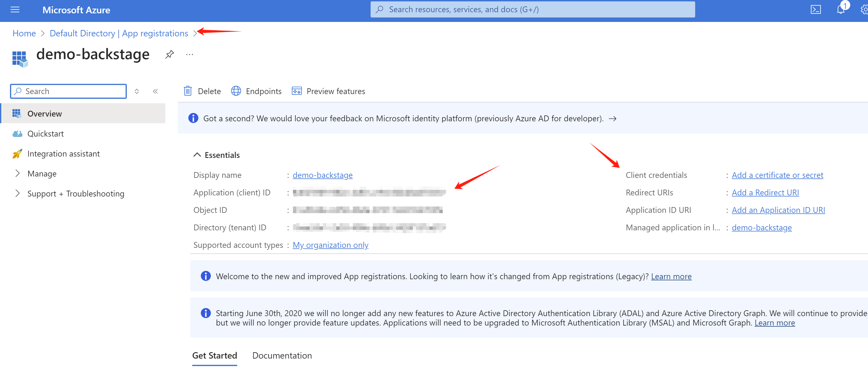Open the hamburger portal menu
This screenshot has height=378, width=868.
pos(15,10)
